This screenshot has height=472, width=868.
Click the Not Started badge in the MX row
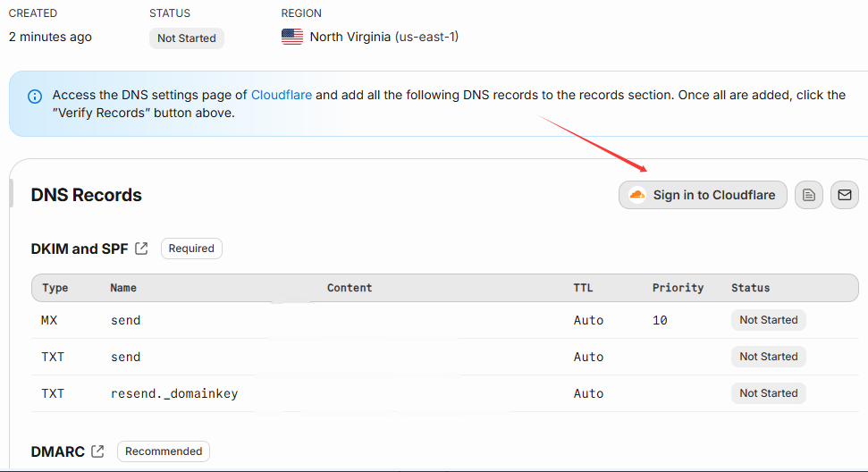[768, 320]
